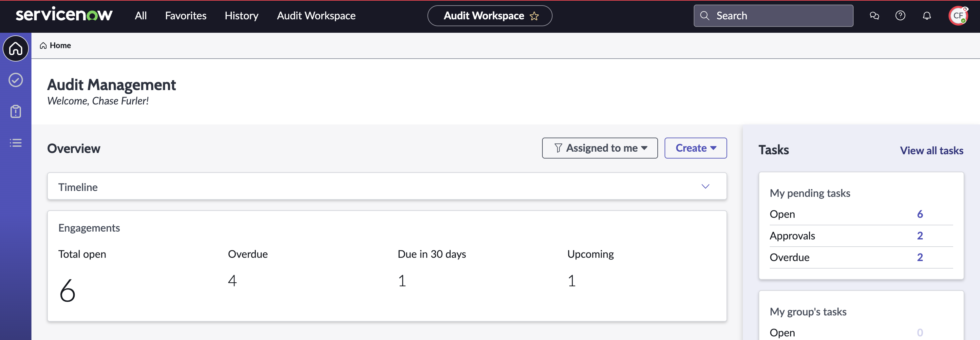Click the Tasks panel heading

coord(773,150)
